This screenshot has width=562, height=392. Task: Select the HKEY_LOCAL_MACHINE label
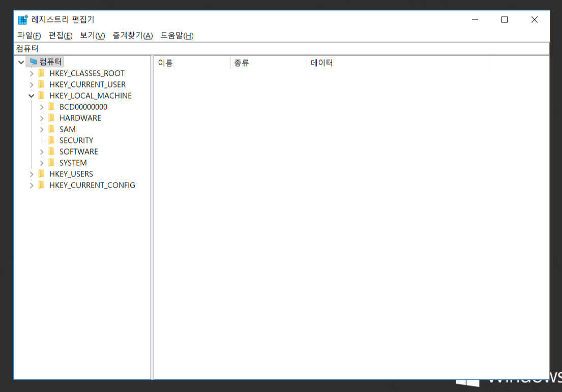[x=91, y=96]
